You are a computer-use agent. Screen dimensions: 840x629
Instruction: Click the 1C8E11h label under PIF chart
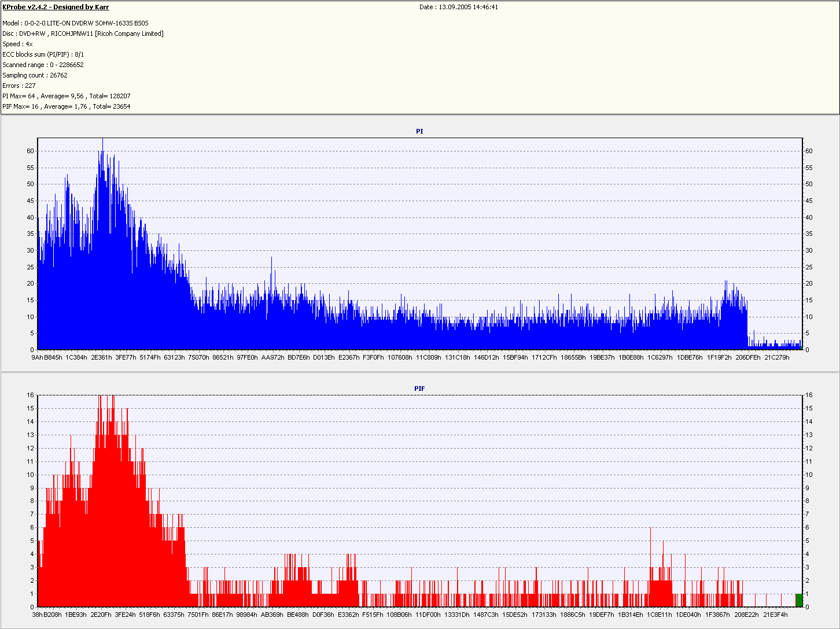pyautogui.click(x=660, y=615)
